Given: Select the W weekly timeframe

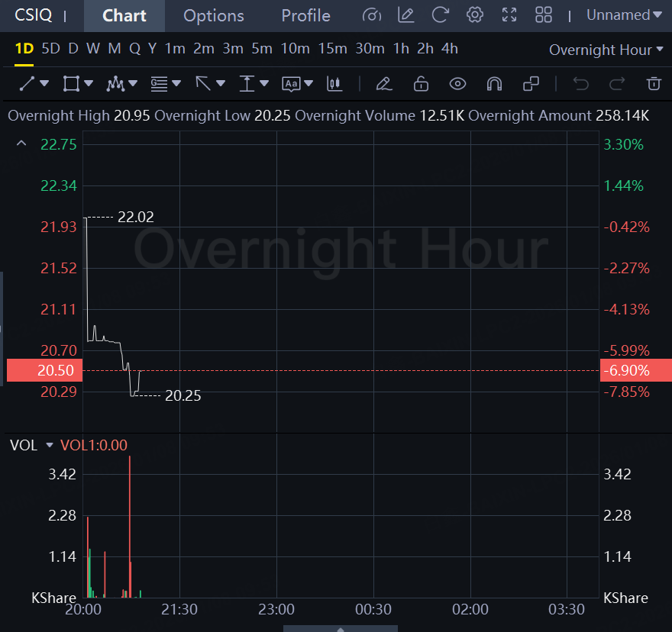Looking at the screenshot, I should pyautogui.click(x=93, y=49).
